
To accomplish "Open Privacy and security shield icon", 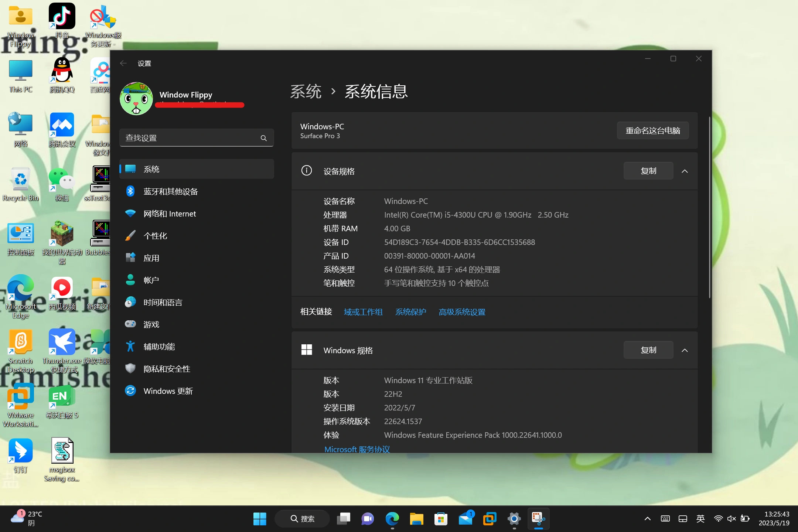I will (x=130, y=369).
